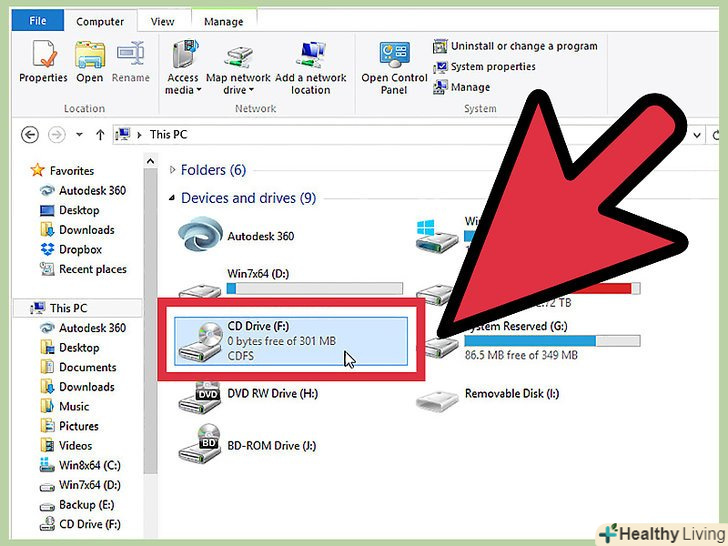This screenshot has width=728, height=546.
Task: Click Manage in the System group
Action: [x=462, y=87]
